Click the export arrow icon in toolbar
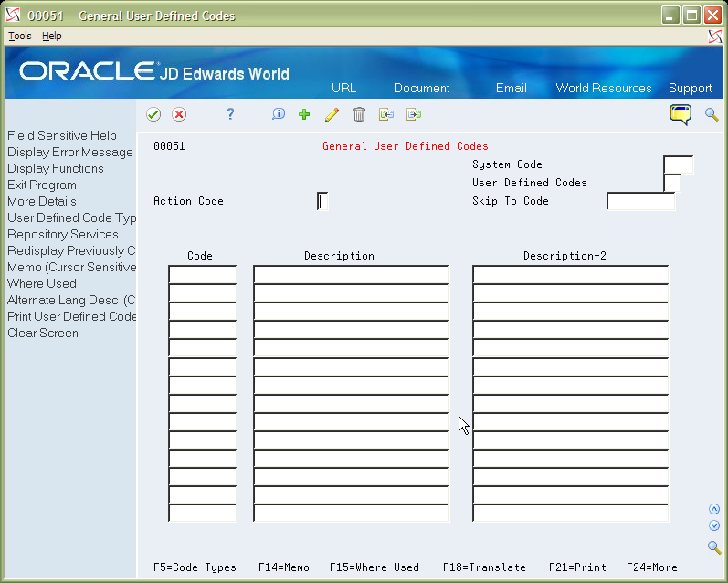This screenshot has height=583, width=728. point(414,114)
